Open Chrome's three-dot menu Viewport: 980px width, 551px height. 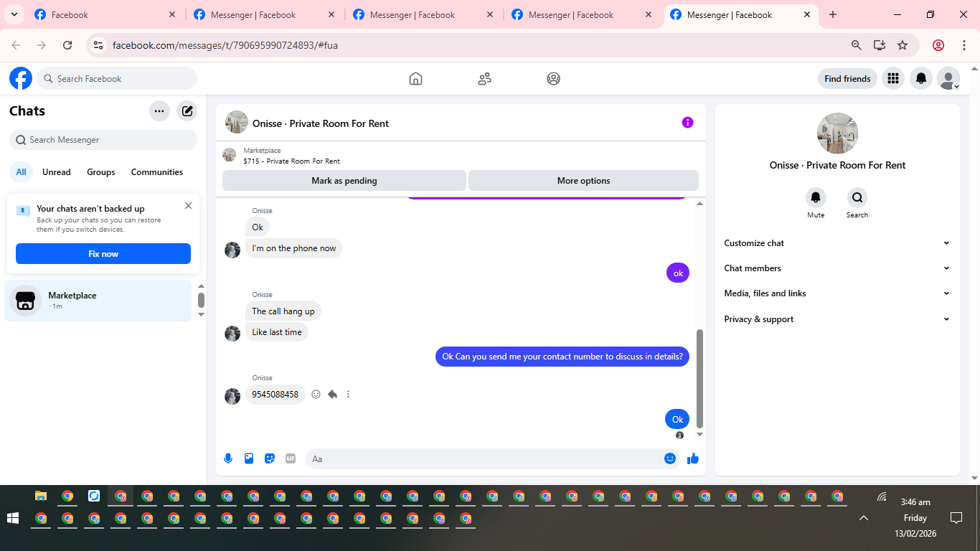[x=963, y=45]
